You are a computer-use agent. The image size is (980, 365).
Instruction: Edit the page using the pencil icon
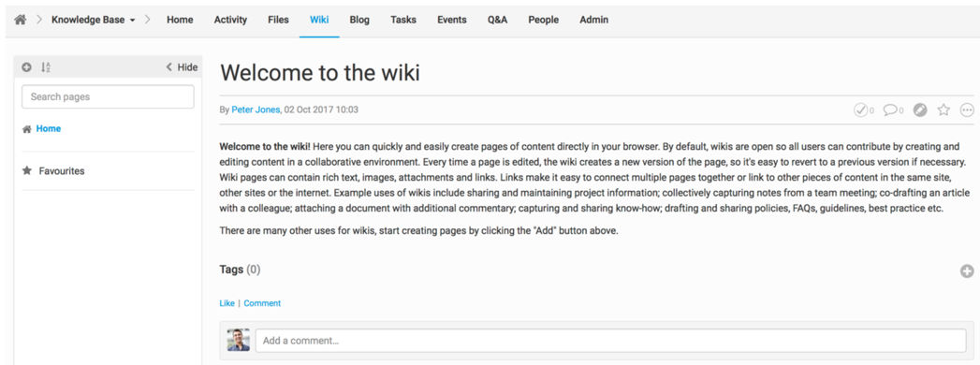[919, 110]
